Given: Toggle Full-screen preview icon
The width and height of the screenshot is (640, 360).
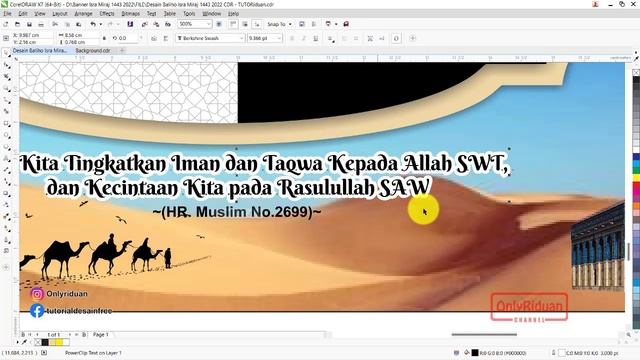Looking at the screenshot, I should 219,24.
